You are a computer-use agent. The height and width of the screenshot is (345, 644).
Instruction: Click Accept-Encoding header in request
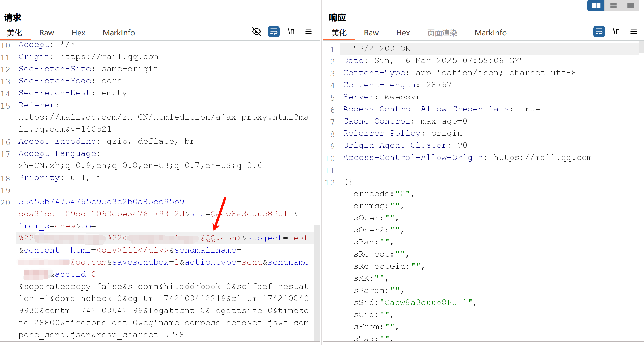[x=107, y=141]
